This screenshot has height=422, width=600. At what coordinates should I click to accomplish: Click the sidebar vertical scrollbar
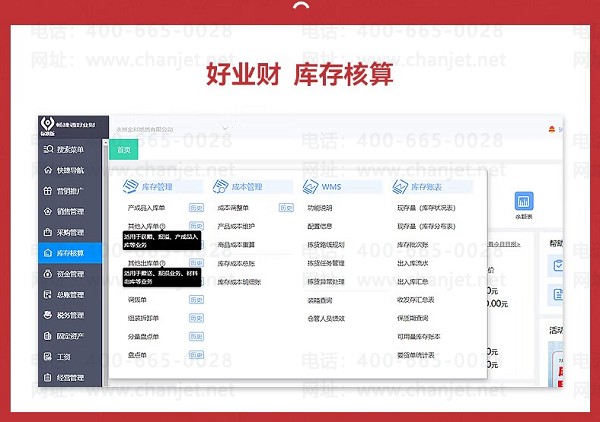[106, 262]
